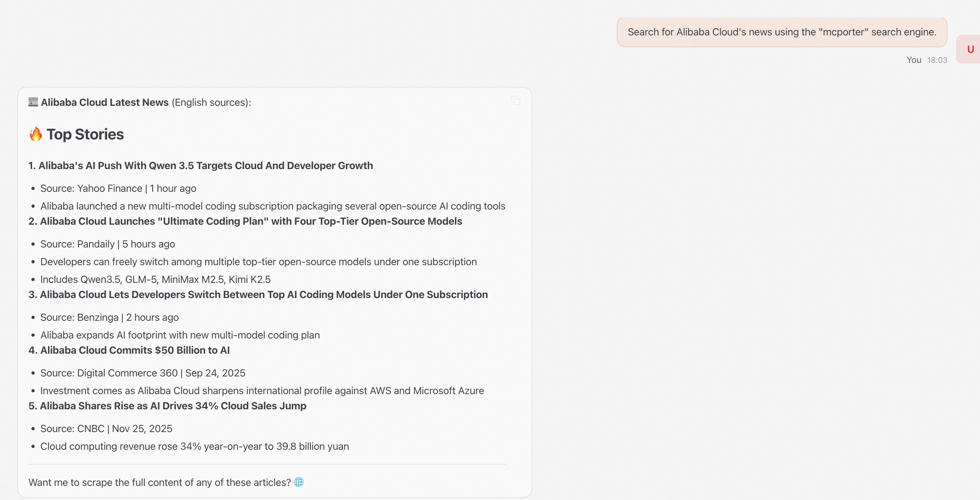980x500 pixels.
Task: Click the bullet listing Qwen3.5, GLM-5, MiniMax, Kimi
Action: [x=155, y=279]
